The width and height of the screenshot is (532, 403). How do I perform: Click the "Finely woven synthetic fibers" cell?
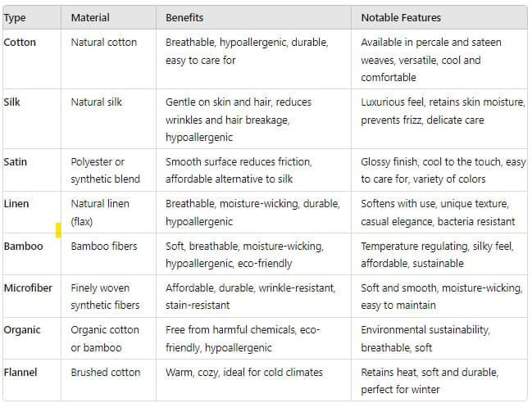(x=105, y=297)
